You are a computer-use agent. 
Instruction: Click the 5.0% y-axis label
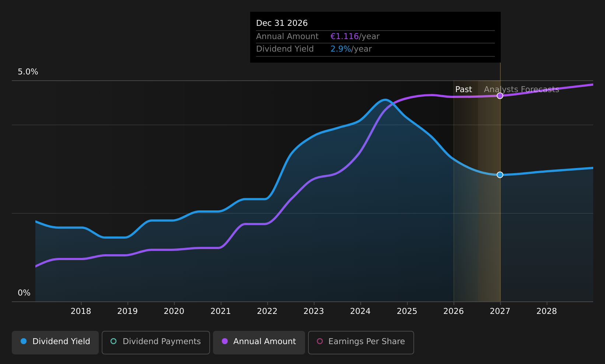28,72
